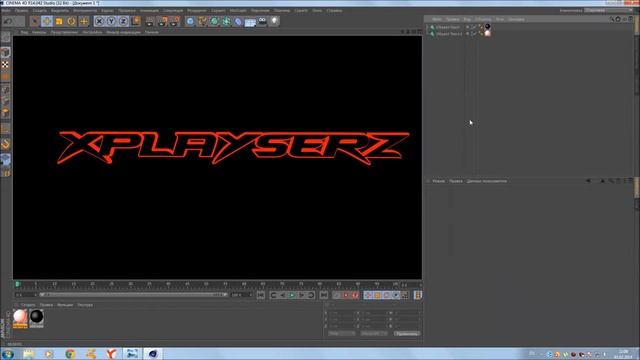Select the Points mode icon in sidebar
This screenshot has width=640, height=360.
tap(6, 89)
